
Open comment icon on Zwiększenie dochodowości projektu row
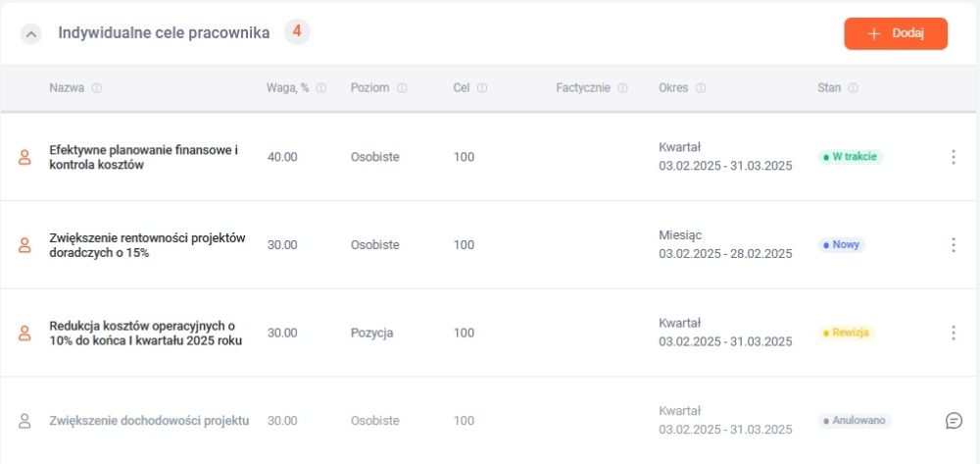click(x=953, y=421)
